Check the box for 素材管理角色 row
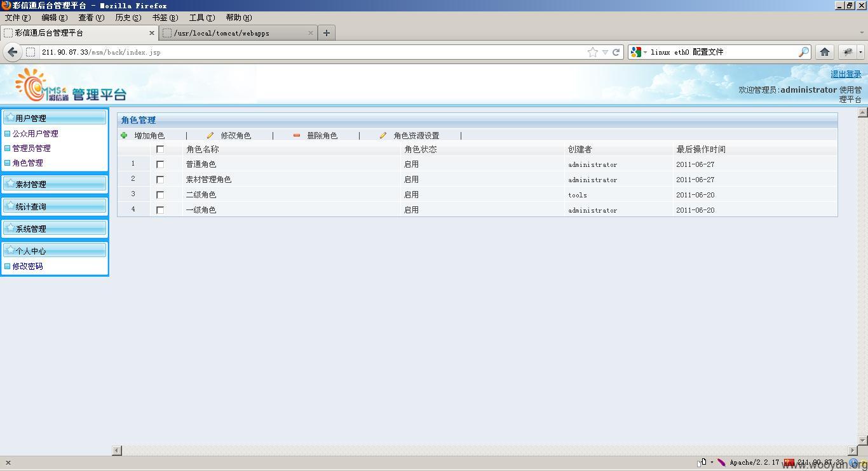868x471 pixels. point(160,180)
